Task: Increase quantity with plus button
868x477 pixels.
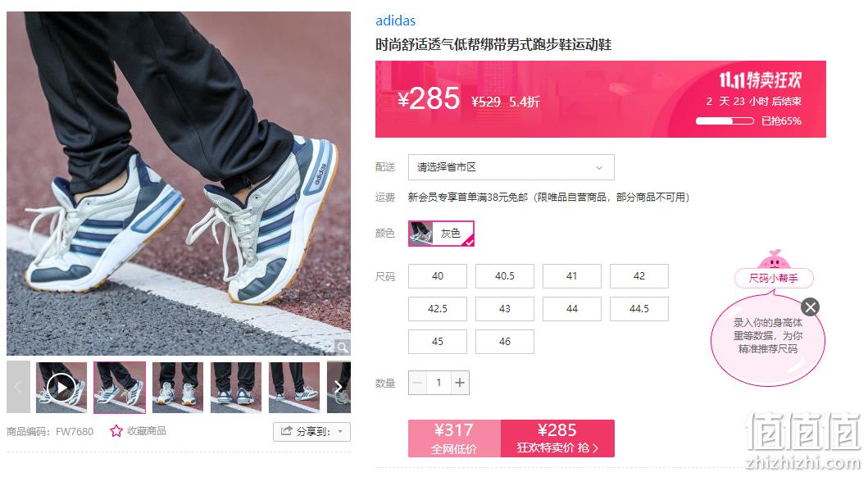Action: (x=460, y=383)
